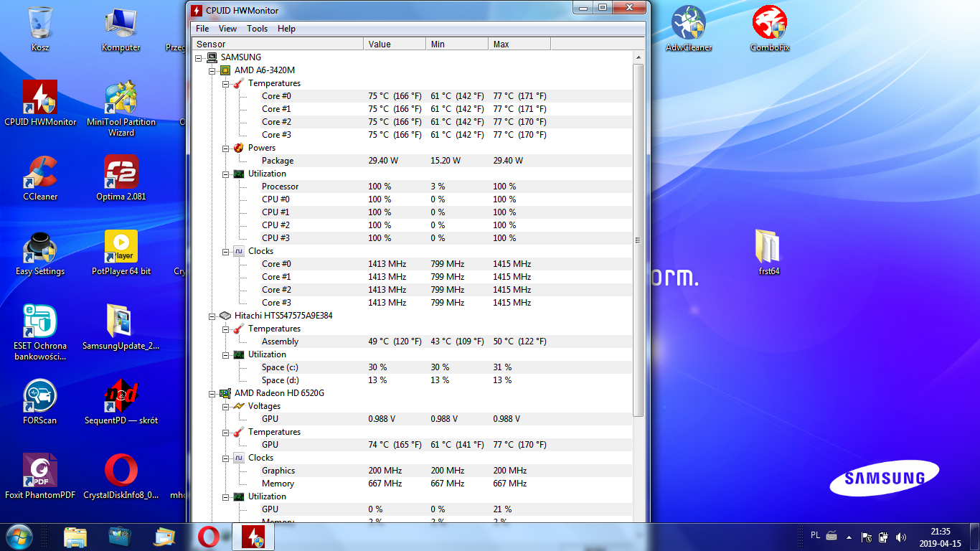
Task: Collapse the Hitachi HTS547575A9E384 drive node
Action: [212, 316]
